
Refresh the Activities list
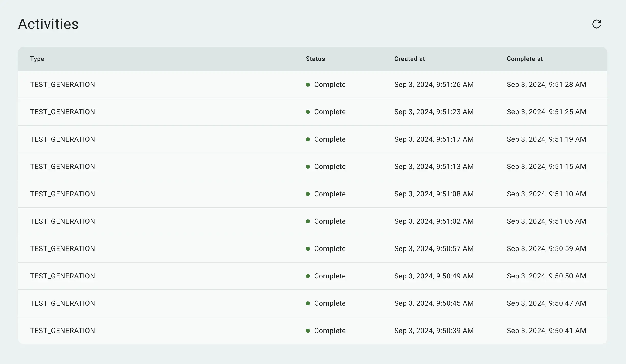click(597, 24)
